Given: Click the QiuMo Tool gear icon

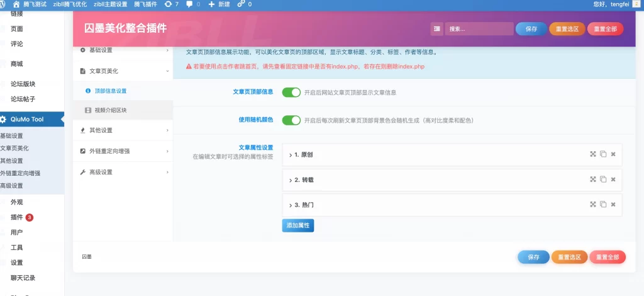Looking at the screenshot, I should 3,120.
